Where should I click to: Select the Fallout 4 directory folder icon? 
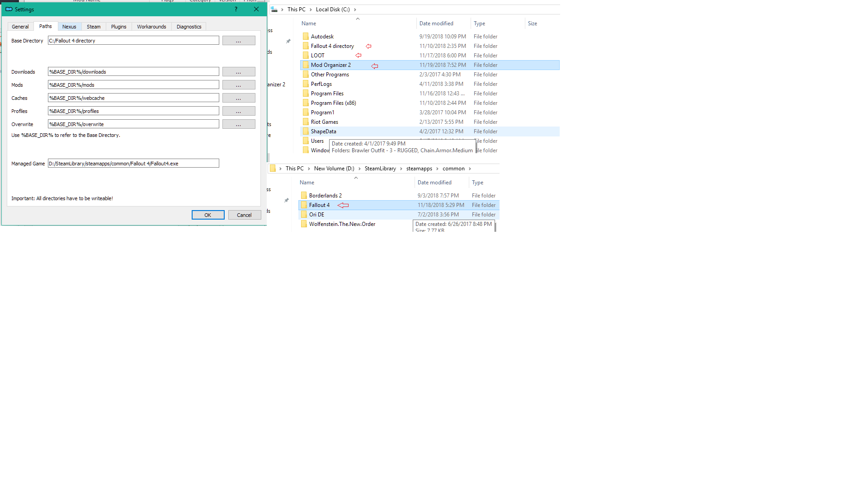pos(306,46)
